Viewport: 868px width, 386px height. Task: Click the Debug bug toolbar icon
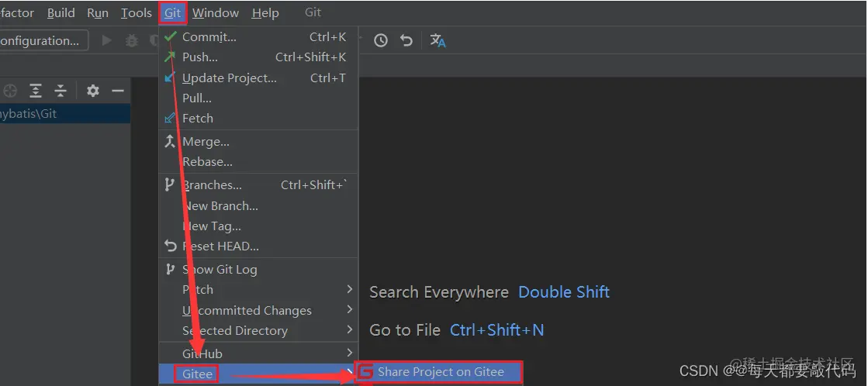[x=132, y=40]
